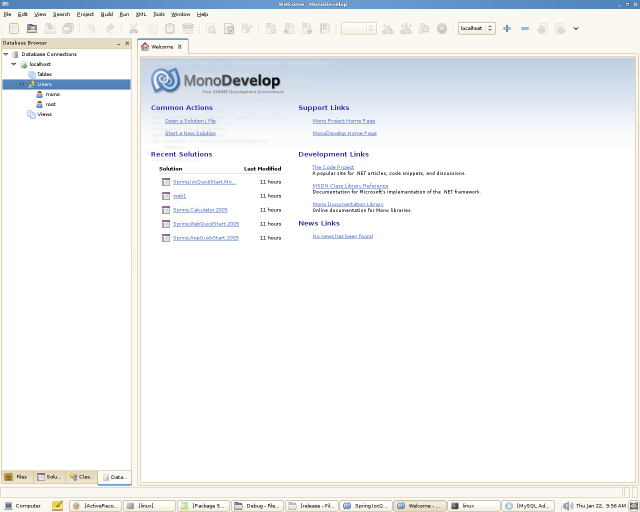Select the Views node in the tree
640x512 pixels.
tap(44, 114)
